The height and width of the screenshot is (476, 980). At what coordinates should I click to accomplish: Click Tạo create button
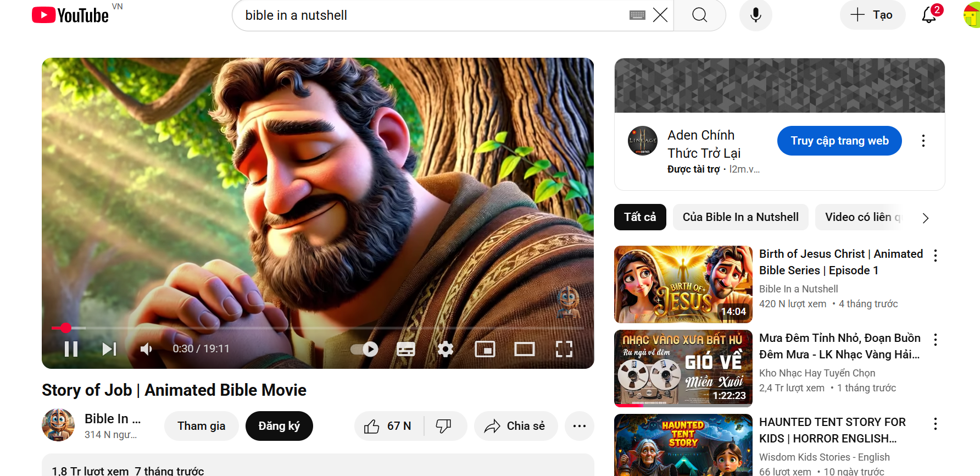[872, 15]
